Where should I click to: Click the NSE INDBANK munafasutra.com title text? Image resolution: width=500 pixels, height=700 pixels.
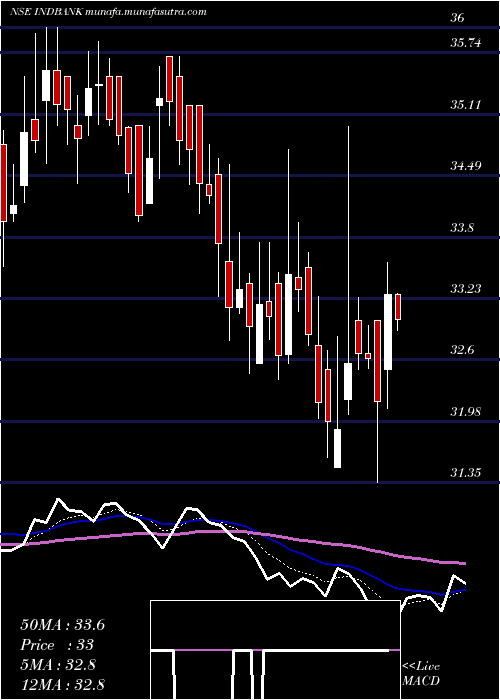point(108,12)
